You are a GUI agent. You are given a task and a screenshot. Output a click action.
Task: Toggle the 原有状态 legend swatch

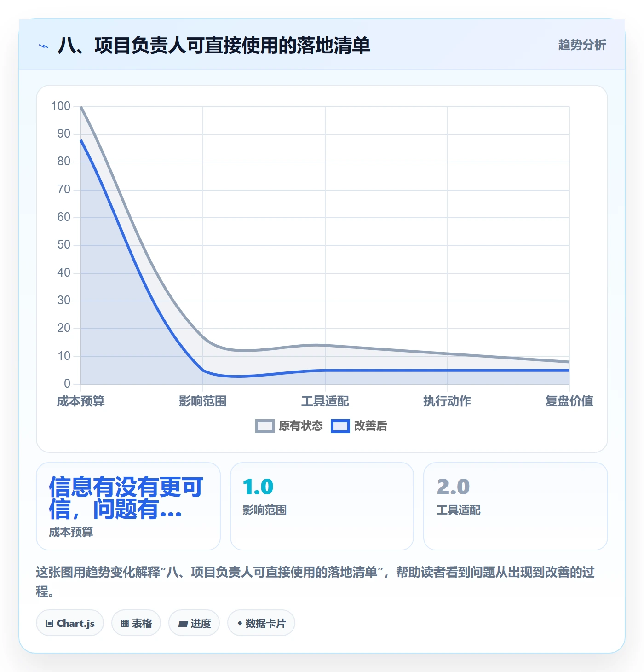pos(265,426)
